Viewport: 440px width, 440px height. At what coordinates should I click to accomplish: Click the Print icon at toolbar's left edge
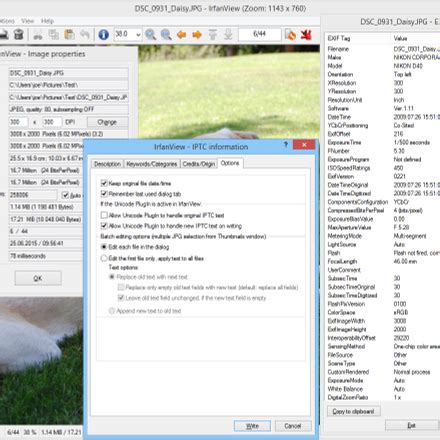[x=4, y=34]
